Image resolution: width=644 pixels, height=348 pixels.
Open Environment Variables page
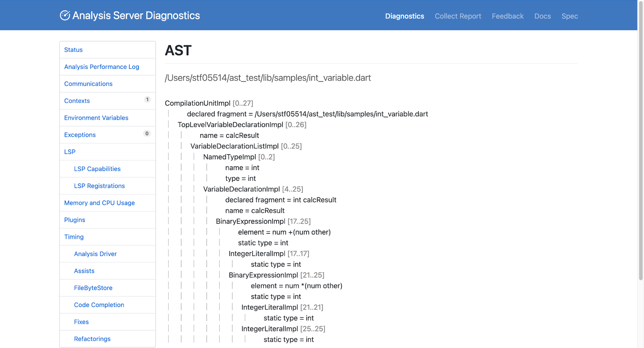(x=96, y=118)
